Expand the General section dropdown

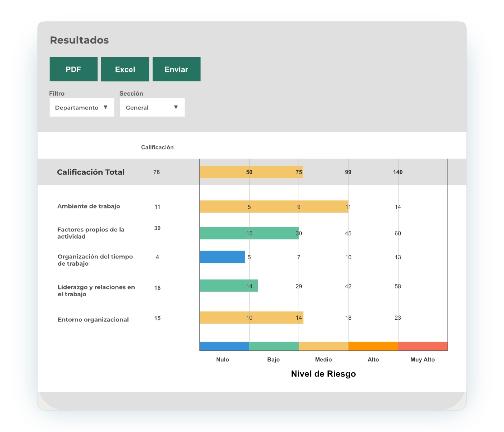click(x=152, y=107)
